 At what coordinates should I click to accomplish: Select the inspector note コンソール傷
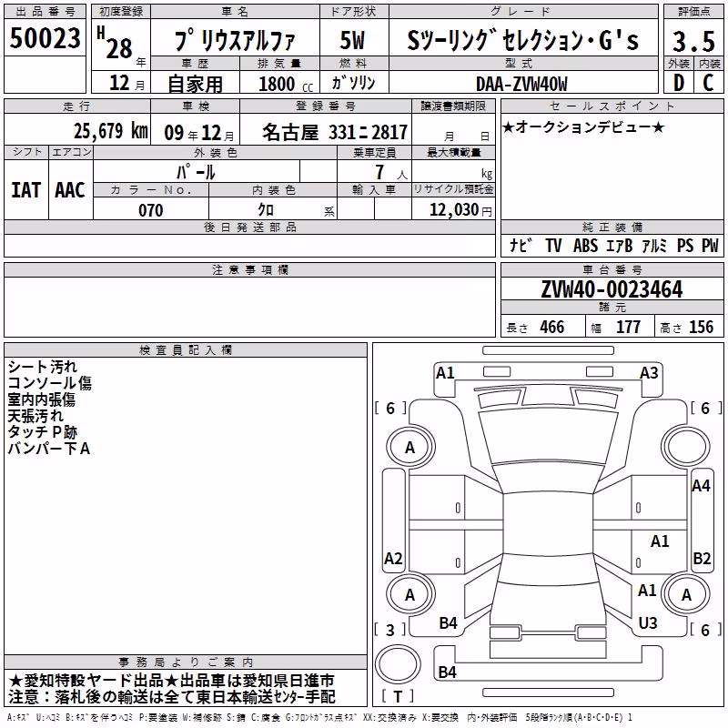click(50, 383)
